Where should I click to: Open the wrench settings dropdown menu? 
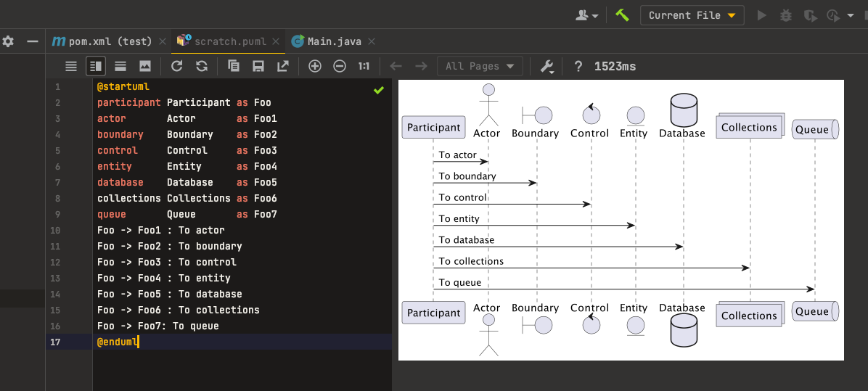(x=547, y=66)
